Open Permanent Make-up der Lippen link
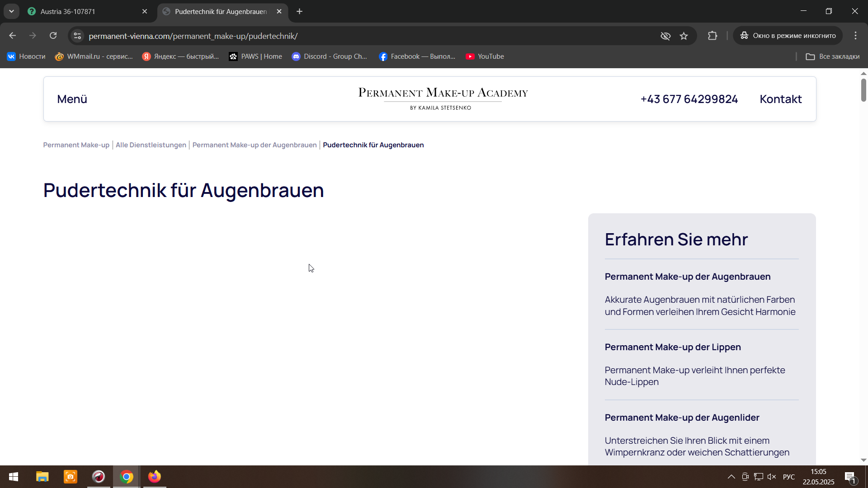Image resolution: width=868 pixels, height=488 pixels. click(x=673, y=347)
